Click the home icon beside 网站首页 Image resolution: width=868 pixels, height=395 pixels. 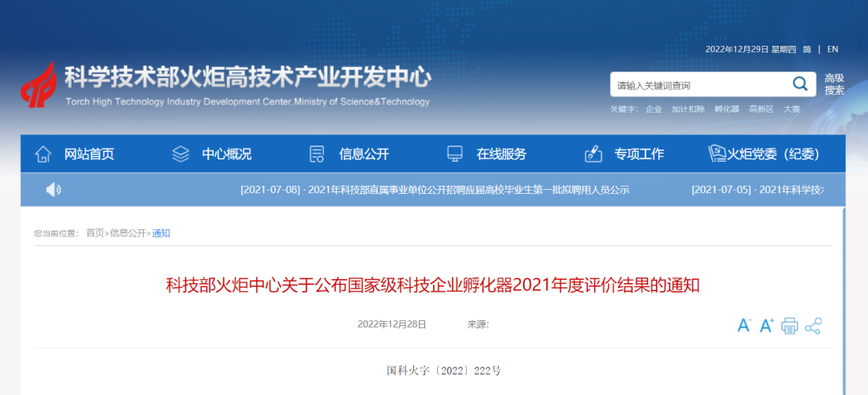coord(43,154)
